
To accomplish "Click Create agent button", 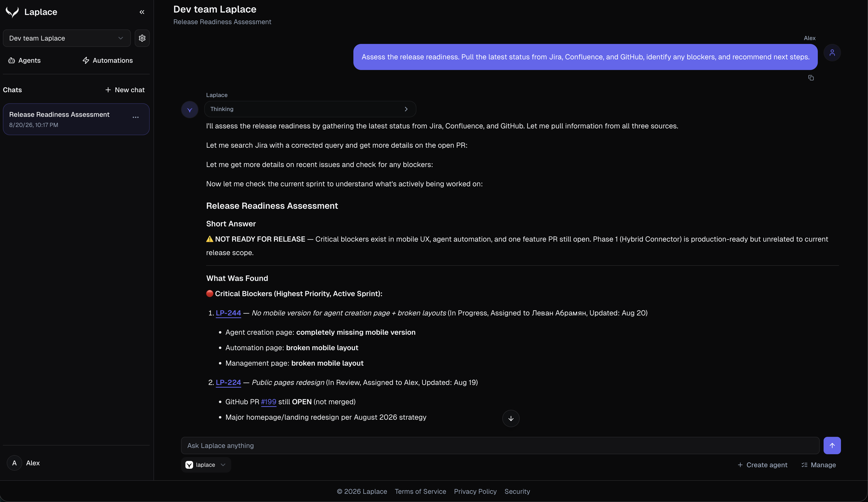I will (x=762, y=465).
